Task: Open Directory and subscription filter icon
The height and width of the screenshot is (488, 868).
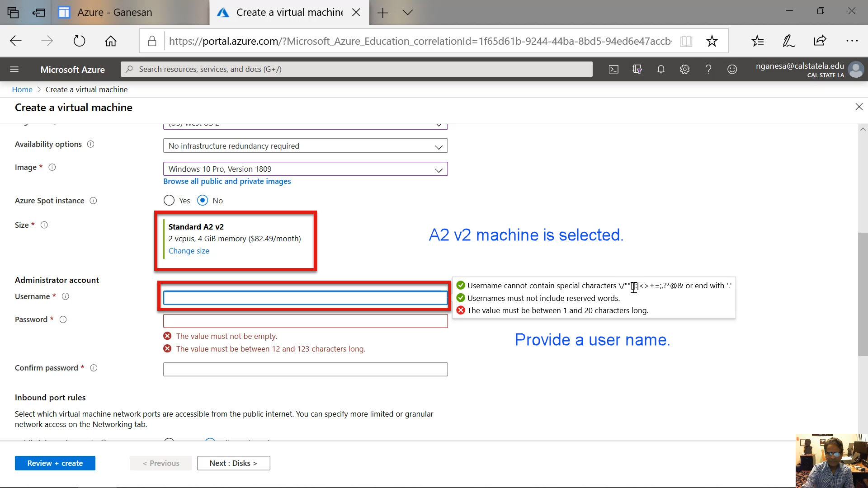Action: [x=637, y=69]
